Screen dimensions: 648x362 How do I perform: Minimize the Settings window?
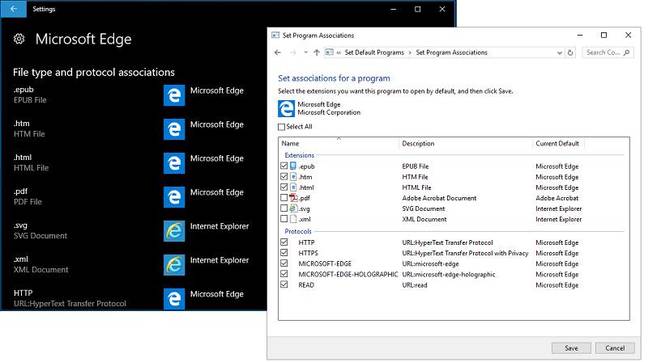[x=393, y=9]
